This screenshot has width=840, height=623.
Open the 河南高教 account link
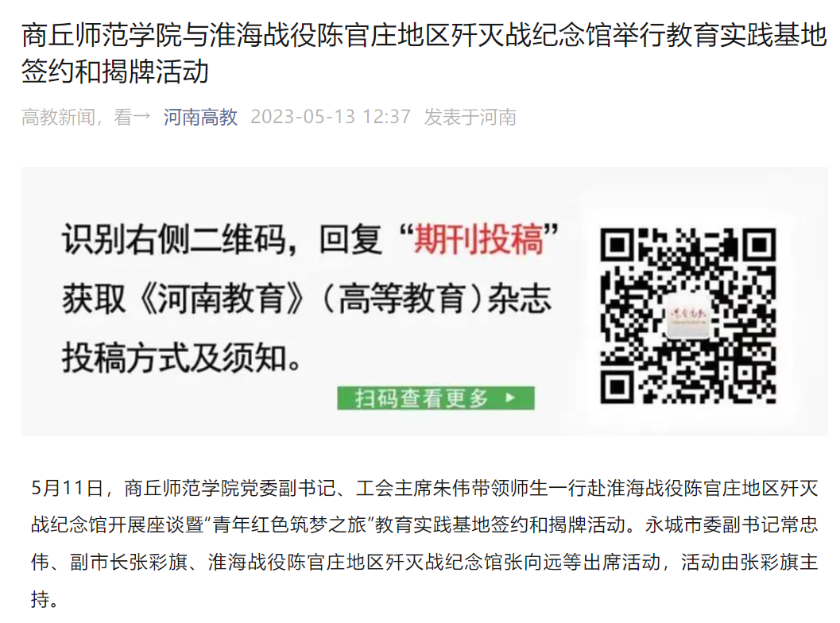199,116
